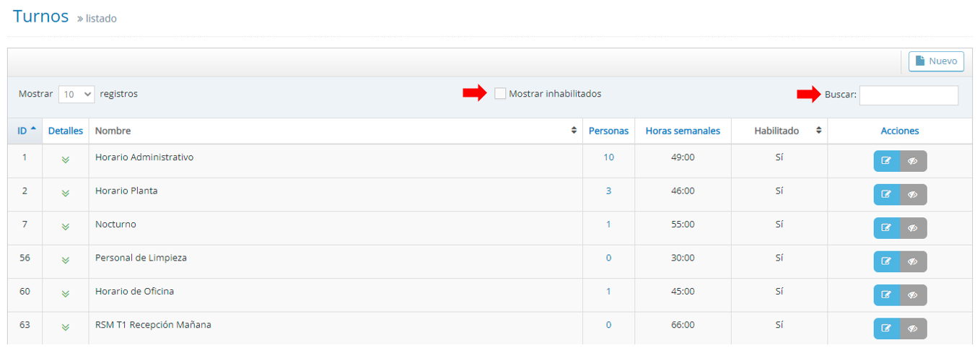This screenshot has width=980, height=353.
Task: Disable Horario Administrativo with eye icon
Action: (x=913, y=161)
